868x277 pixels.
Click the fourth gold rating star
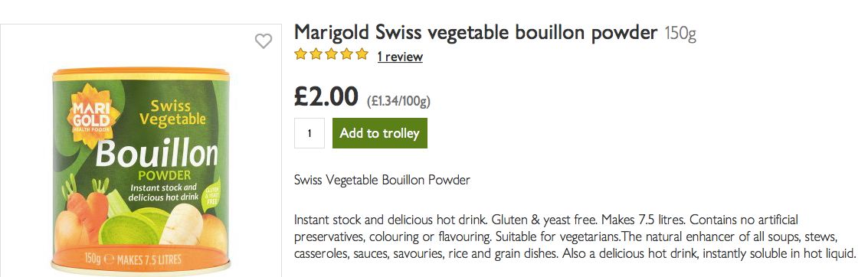pos(346,54)
